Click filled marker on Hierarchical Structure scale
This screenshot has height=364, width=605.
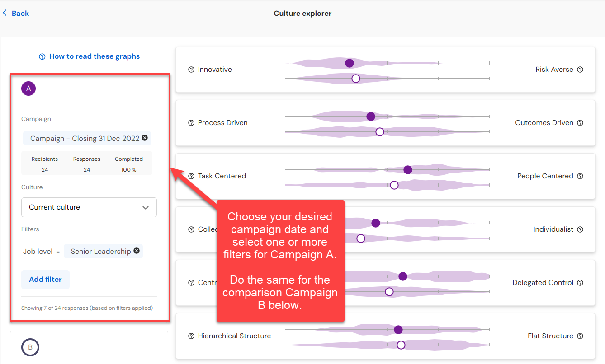[x=398, y=330]
